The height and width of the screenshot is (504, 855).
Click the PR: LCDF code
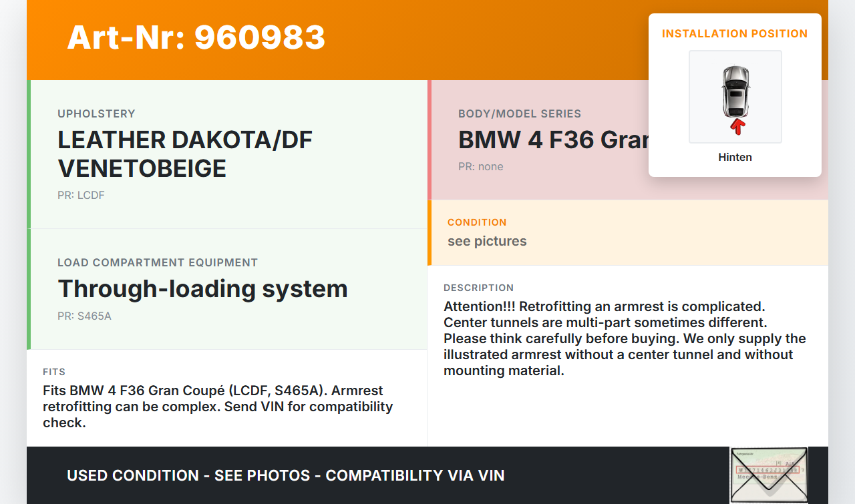[x=81, y=195]
